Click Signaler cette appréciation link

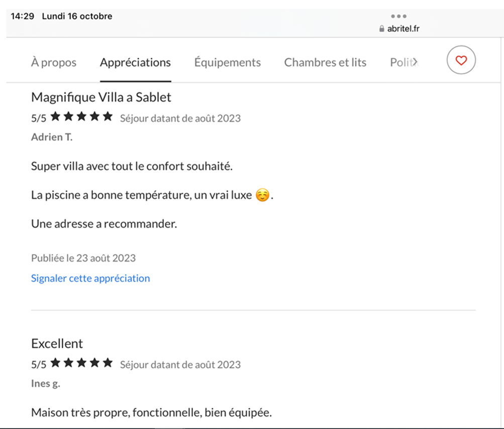pyautogui.click(x=90, y=278)
